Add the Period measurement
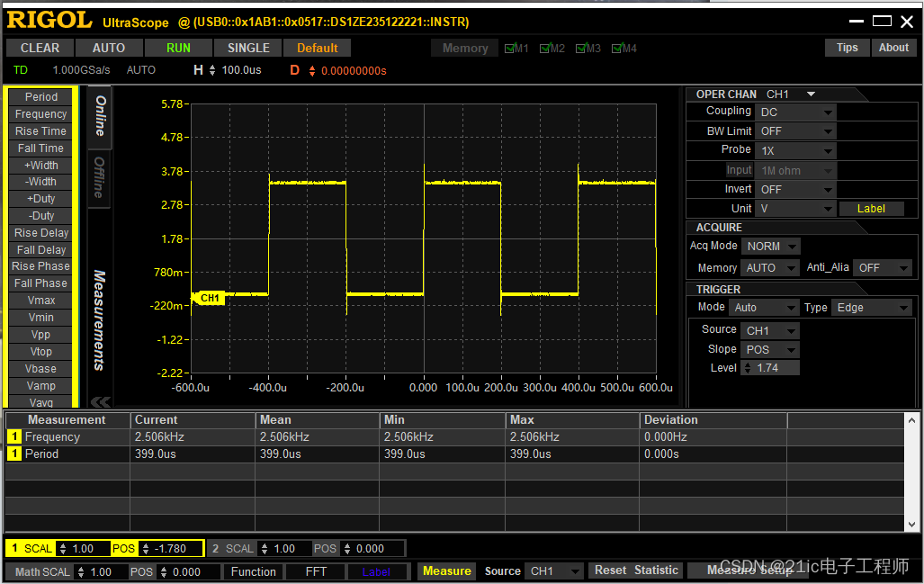 tap(40, 97)
